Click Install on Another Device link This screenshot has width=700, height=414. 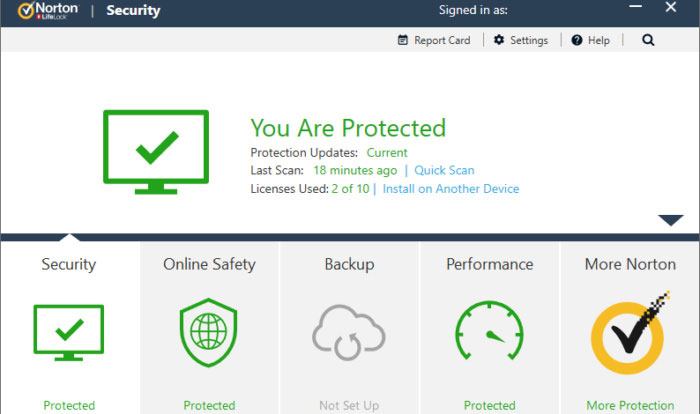[450, 189]
